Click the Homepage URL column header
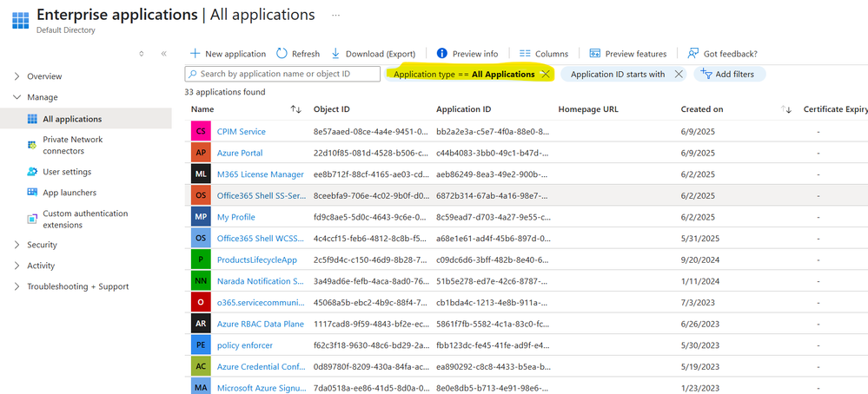Viewport: 868px width, 394px height. pos(588,109)
